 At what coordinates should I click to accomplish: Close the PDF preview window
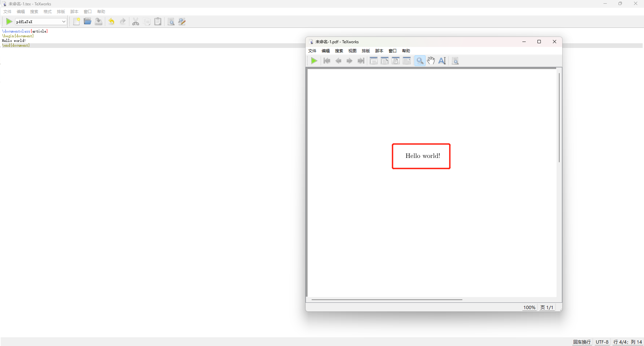coord(555,42)
